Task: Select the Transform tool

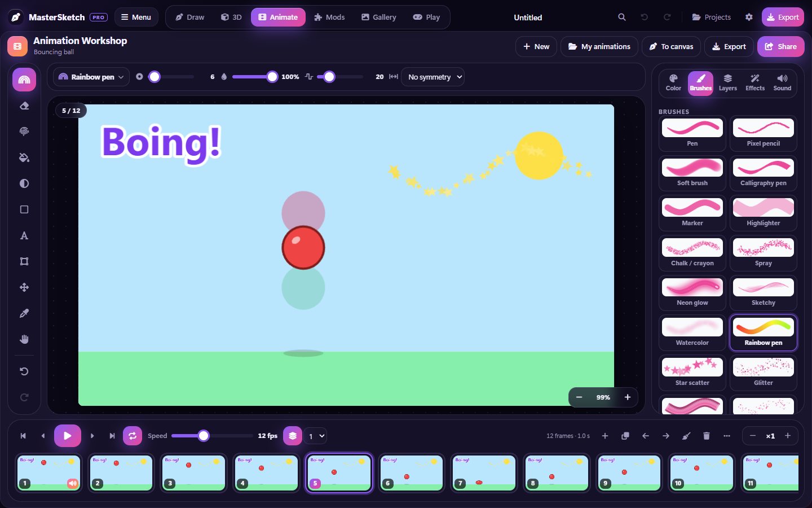Action: click(x=24, y=261)
